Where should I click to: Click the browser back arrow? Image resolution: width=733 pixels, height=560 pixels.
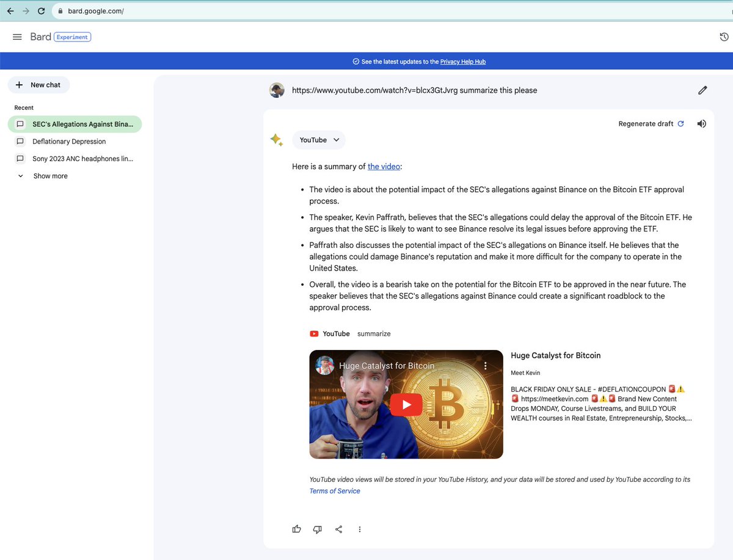pyautogui.click(x=10, y=11)
